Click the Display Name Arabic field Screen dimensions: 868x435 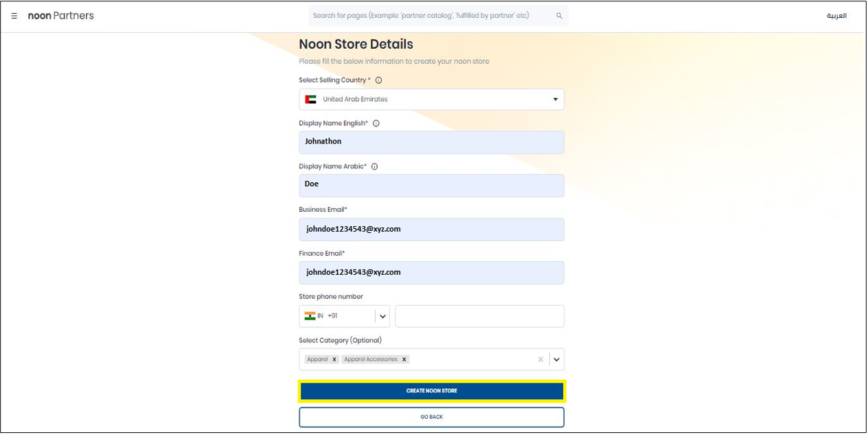click(x=431, y=186)
